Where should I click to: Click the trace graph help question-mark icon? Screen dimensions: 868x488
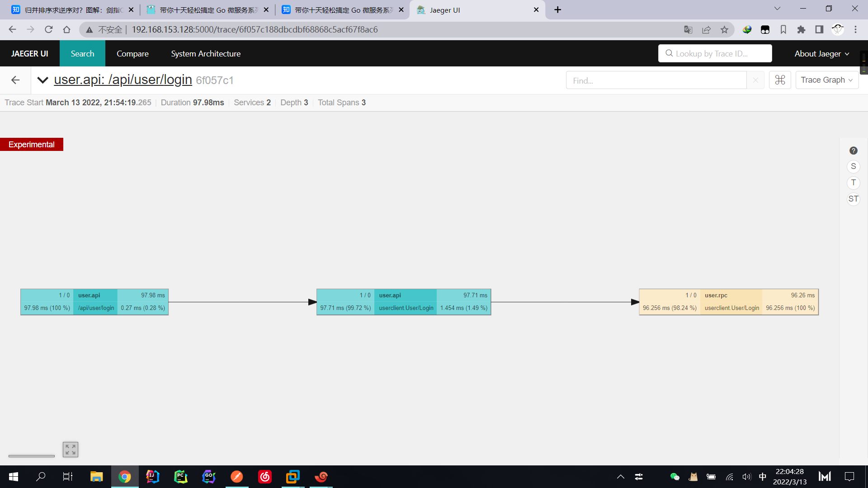853,151
